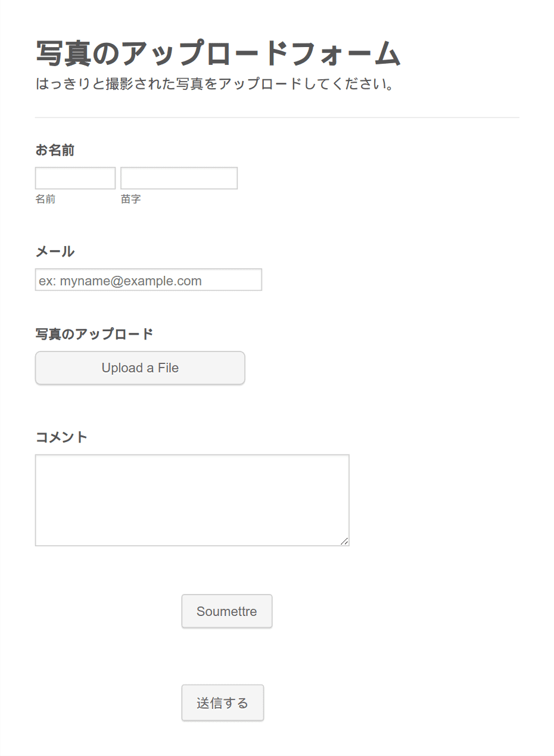The width and height of the screenshot is (554, 756).
Task: Click the Soumettre button
Action: [x=227, y=611]
